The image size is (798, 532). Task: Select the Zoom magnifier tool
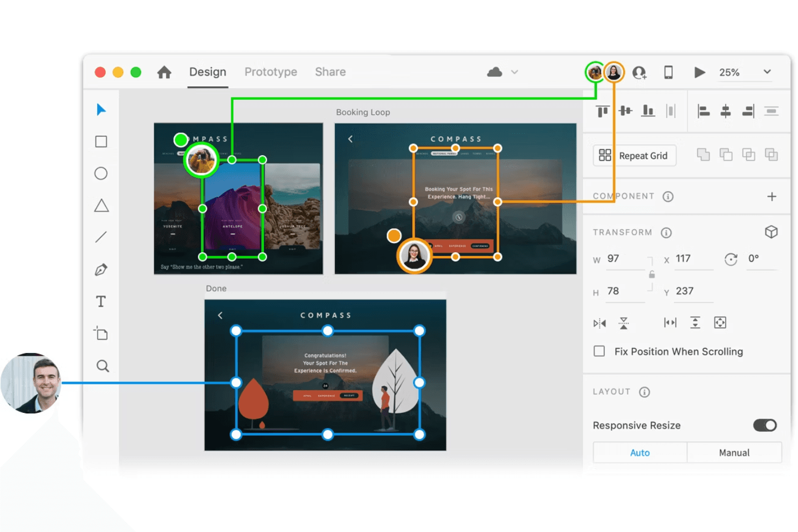coord(102,367)
